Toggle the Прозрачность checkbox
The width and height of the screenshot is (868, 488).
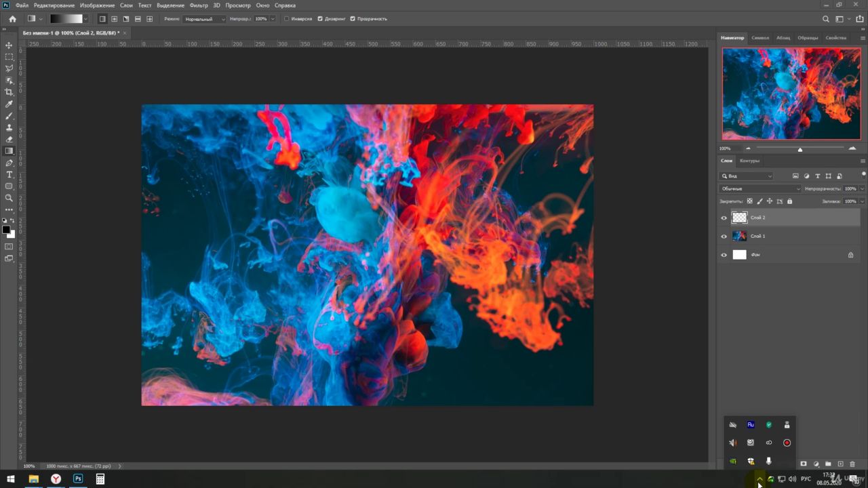(x=353, y=19)
